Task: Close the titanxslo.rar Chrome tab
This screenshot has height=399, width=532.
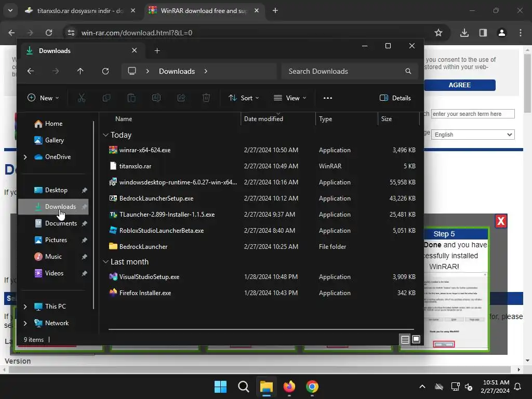Action: pyautogui.click(x=133, y=10)
